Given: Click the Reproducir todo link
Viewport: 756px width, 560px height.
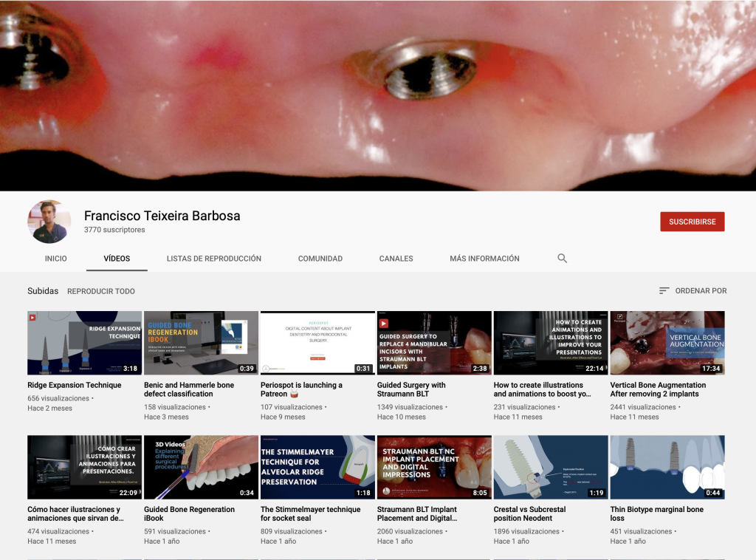Looking at the screenshot, I should point(101,291).
